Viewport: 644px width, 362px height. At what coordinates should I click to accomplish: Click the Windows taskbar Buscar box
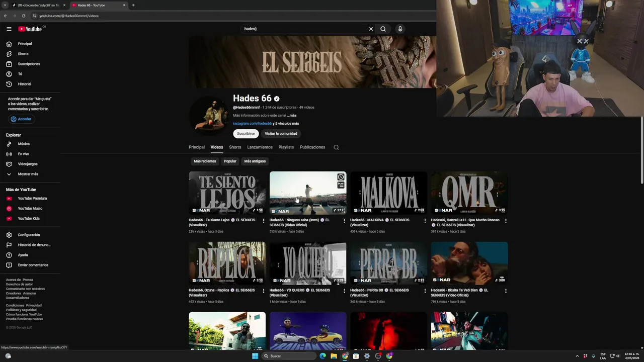289,356
